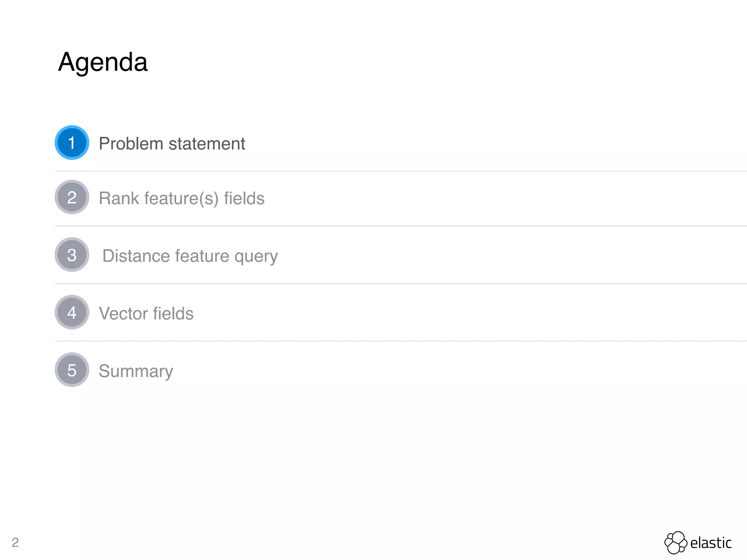Select the gray number 2 circle
Viewport: 747px width, 560px height.
[72, 197]
